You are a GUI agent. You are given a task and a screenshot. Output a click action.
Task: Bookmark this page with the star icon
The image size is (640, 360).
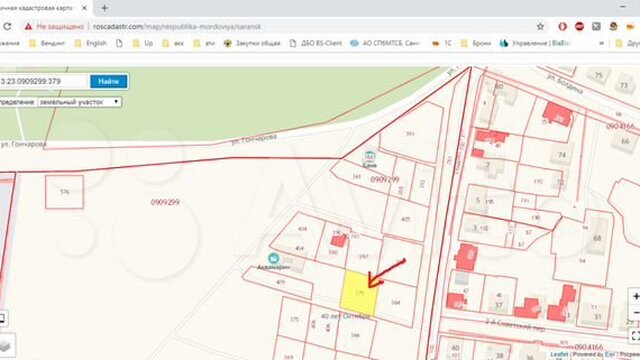pyautogui.click(x=540, y=27)
